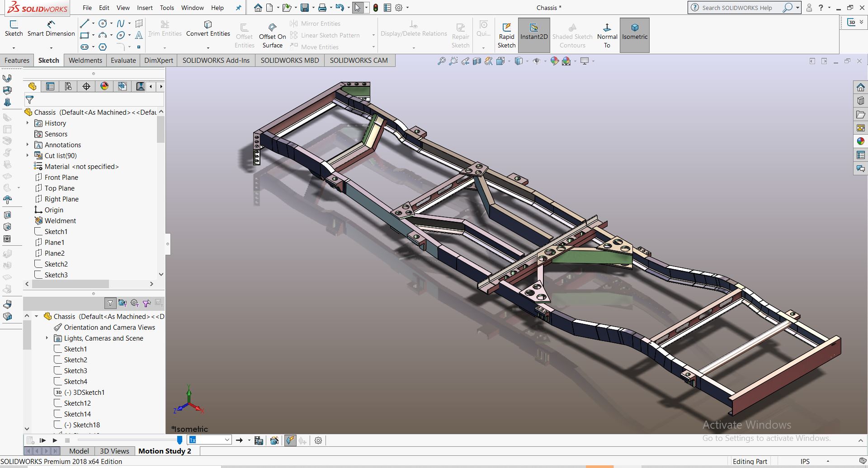Click the Zoom to Fit icon
Screen dimensions: 868x468
(442, 61)
